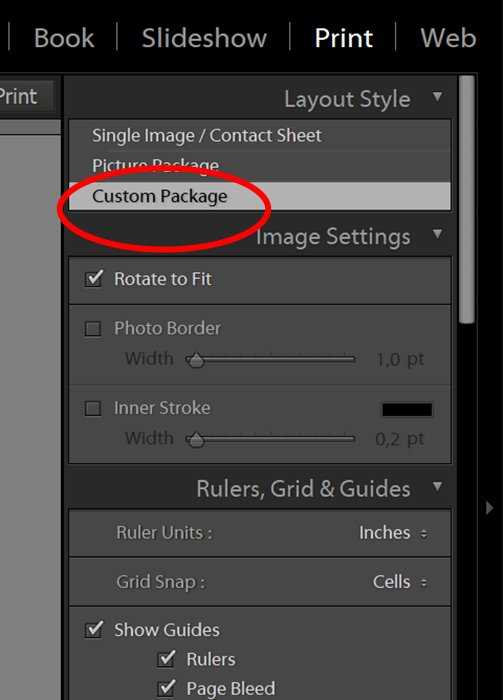
Task: Open the Ruler Units Inches dropdown
Action: pyautogui.click(x=393, y=533)
